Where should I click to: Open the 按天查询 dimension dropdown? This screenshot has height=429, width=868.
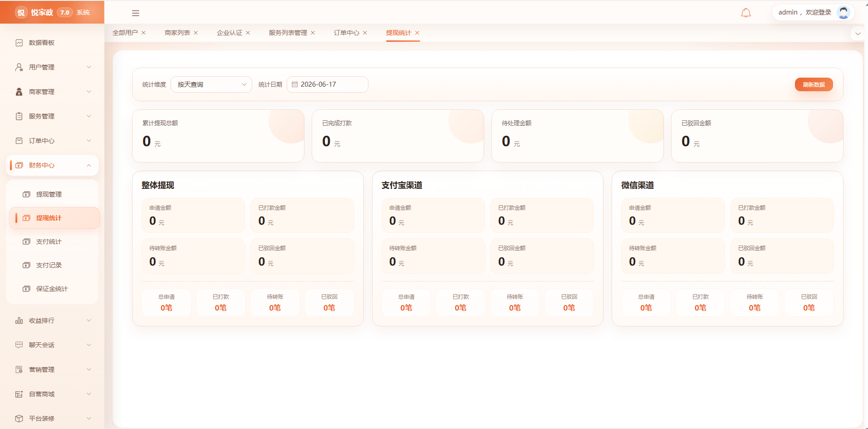(x=211, y=84)
